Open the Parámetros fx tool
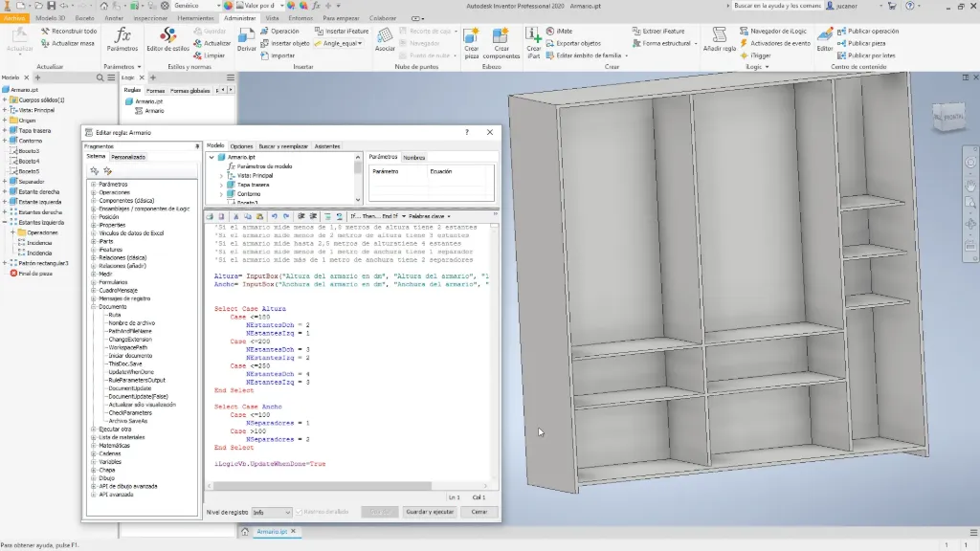The image size is (980, 551). pos(122,40)
